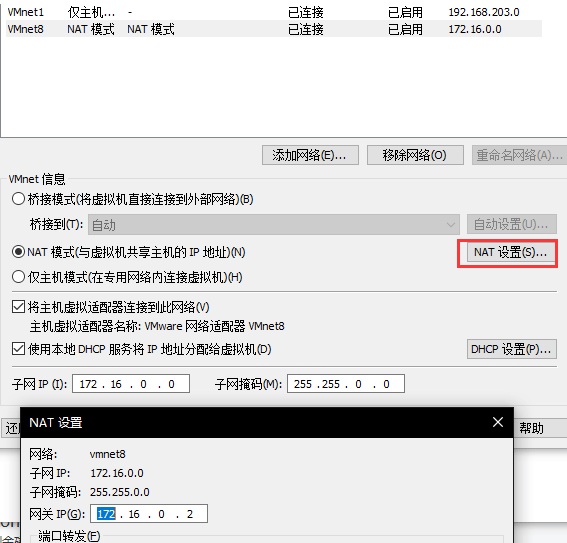Image resolution: width=567 pixels, height=543 pixels.
Task: Close the NAT 设置 dialog
Action: coord(498,422)
